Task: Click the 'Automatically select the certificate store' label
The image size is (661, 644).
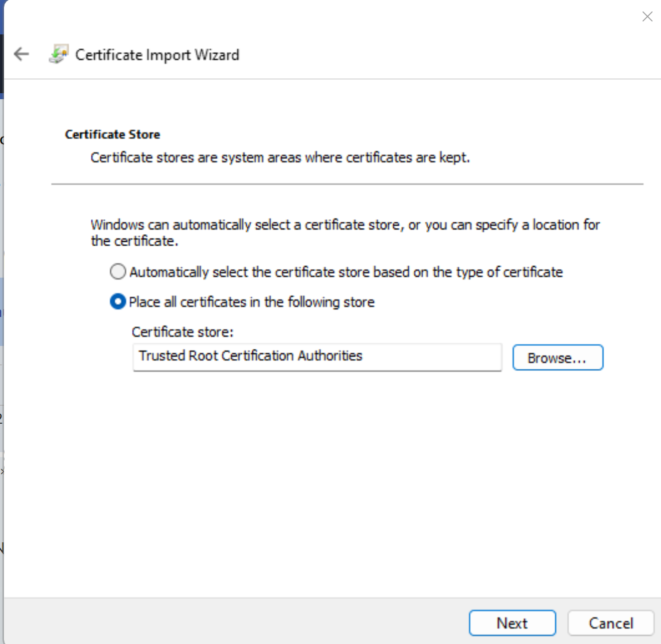Action: click(346, 272)
